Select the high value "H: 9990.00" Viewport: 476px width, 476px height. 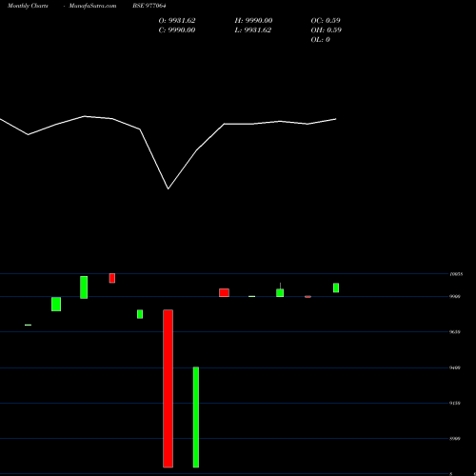[x=253, y=21]
